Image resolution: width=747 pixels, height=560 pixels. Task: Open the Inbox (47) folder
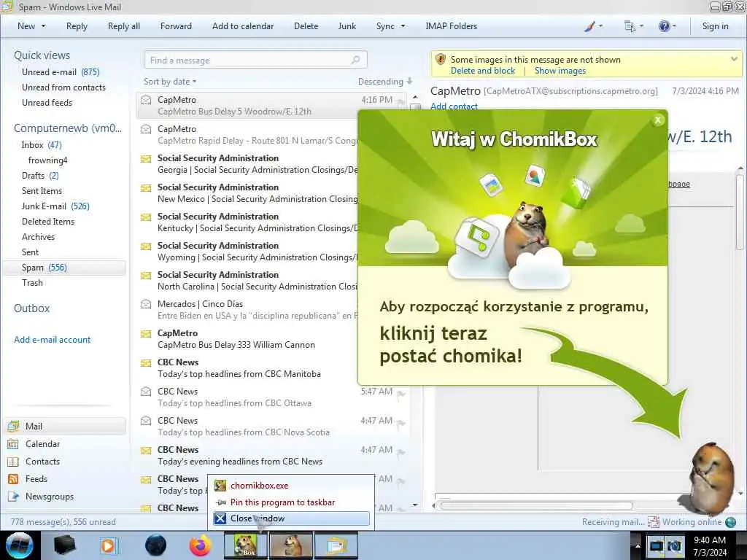(x=42, y=145)
